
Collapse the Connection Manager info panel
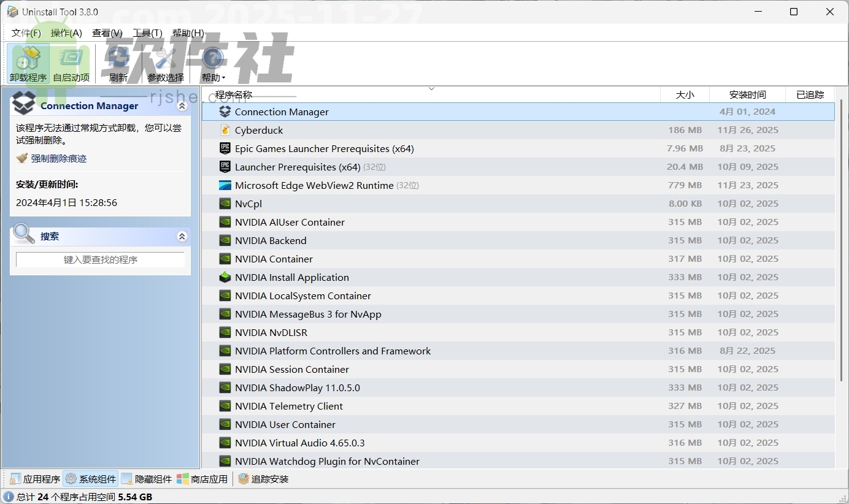182,105
